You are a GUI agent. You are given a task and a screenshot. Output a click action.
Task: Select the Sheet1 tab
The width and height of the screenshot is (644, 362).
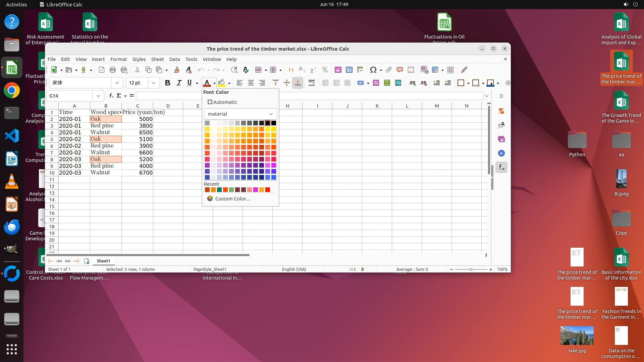(103, 261)
